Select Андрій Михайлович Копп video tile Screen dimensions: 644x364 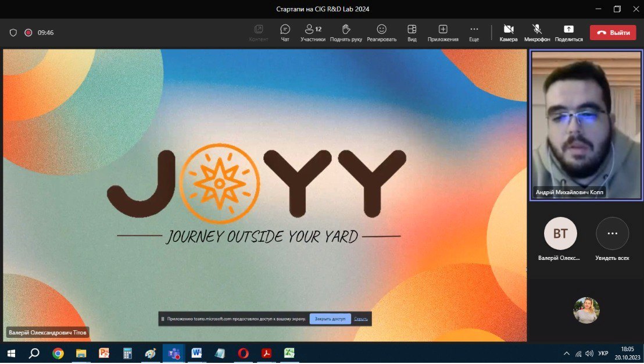586,125
